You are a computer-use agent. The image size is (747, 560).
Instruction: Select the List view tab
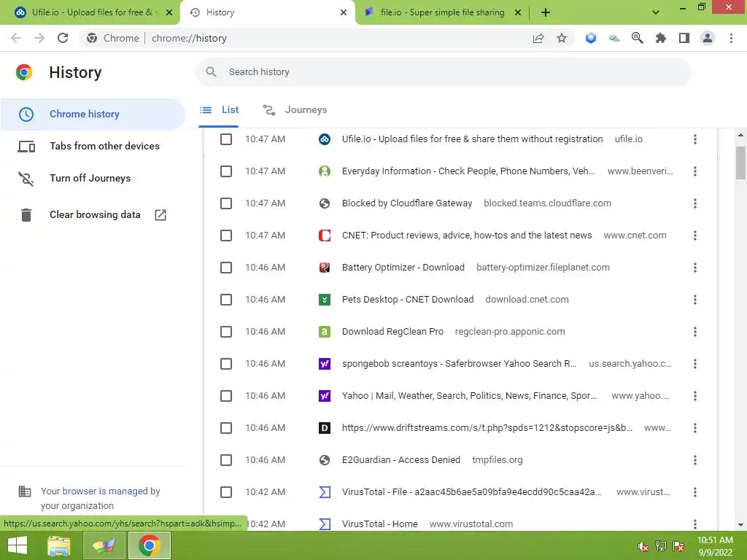click(x=219, y=110)
